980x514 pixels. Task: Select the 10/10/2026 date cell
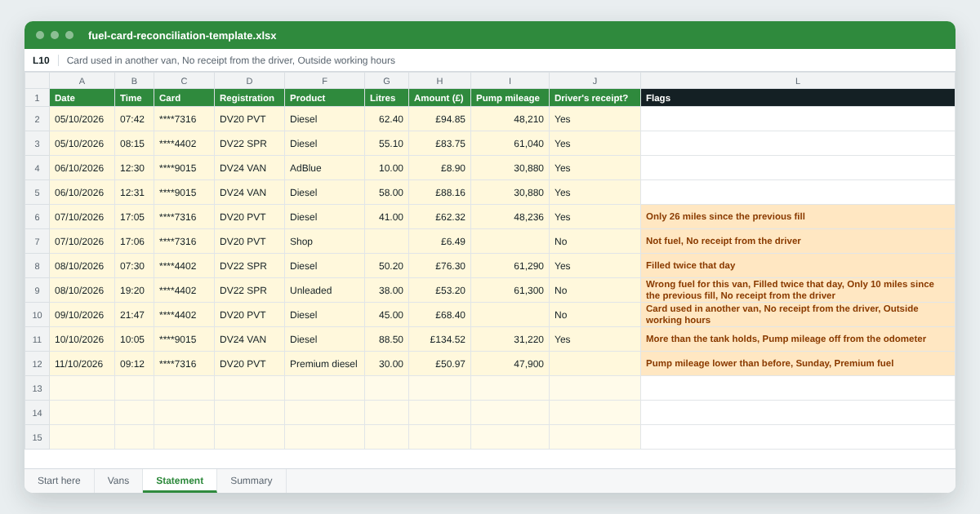(x=82, y=339)
